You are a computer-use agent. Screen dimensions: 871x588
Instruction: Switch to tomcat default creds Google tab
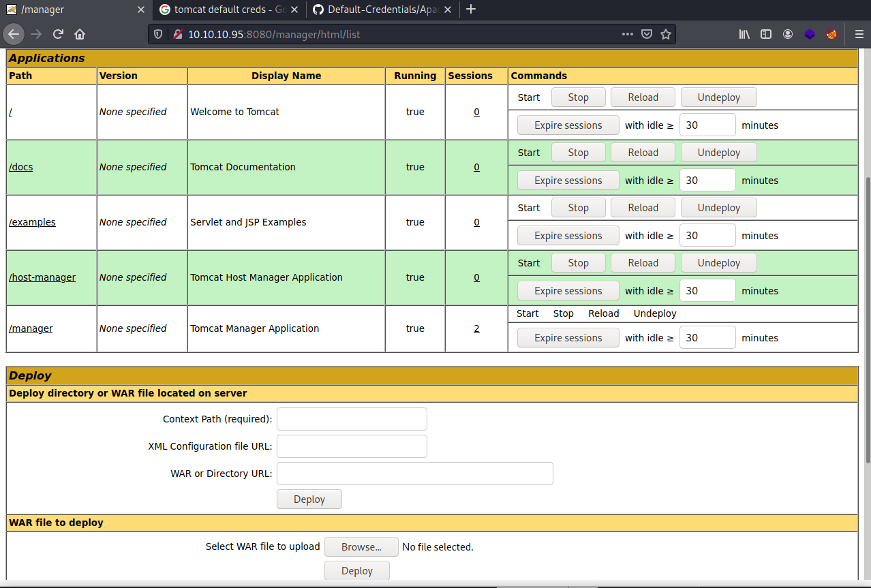(230, 10)
